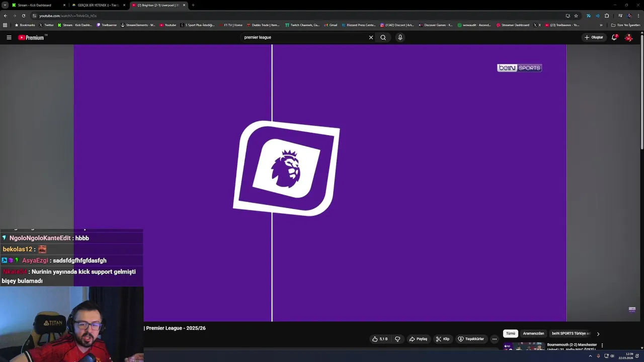Viewport: 644px width, 362px height.
Task: Open the Diablo Trade bookmark
Action: (263, 25)
